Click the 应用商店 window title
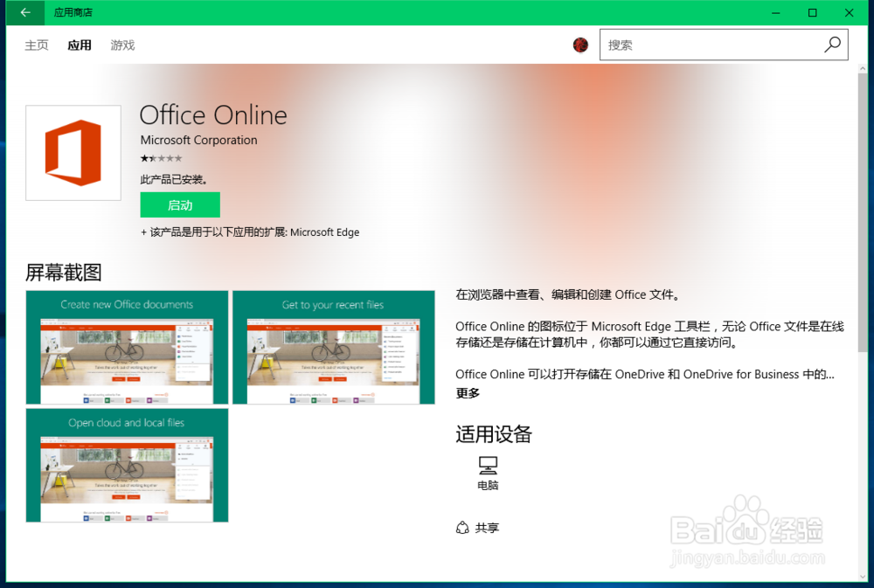This screenshot has width=874, height=588. coord(73,12)
